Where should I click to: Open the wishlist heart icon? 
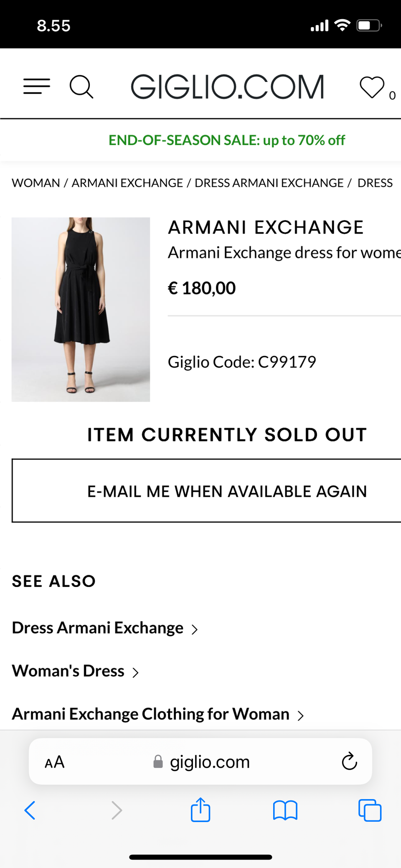(x=372, y=87)
